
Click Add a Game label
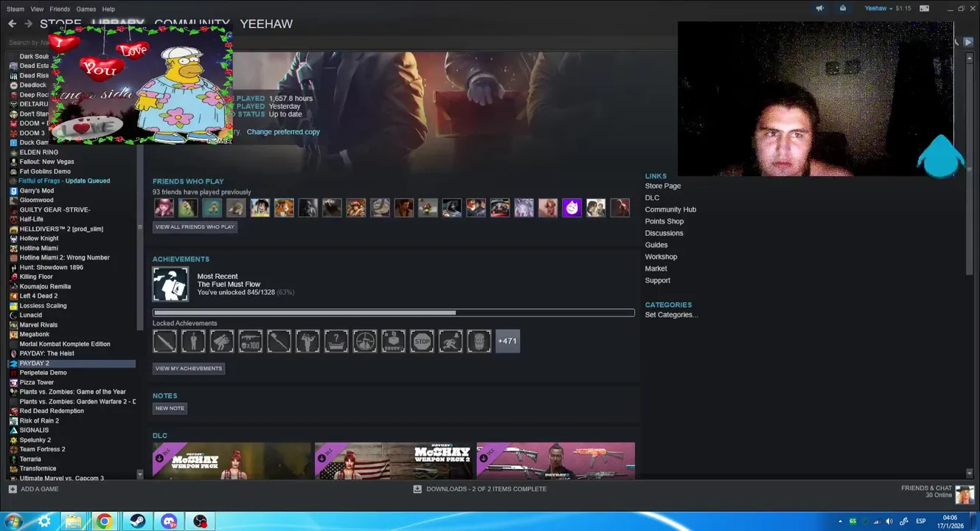point(40,489)
